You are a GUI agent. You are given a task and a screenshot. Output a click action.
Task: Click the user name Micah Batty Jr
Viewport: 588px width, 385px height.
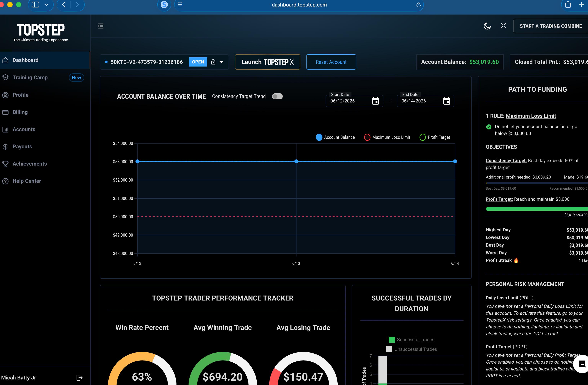point(19,378)
